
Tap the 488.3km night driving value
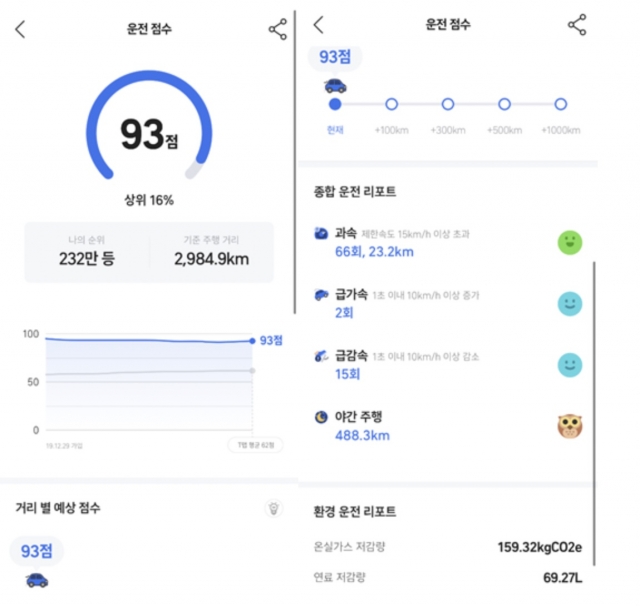click(362, 435)
